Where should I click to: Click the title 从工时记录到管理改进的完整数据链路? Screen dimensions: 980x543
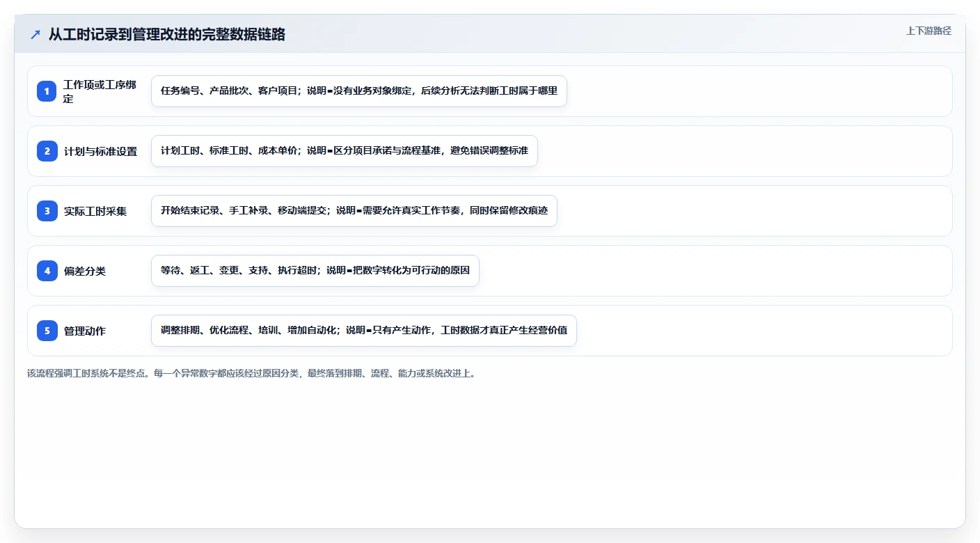167,35
